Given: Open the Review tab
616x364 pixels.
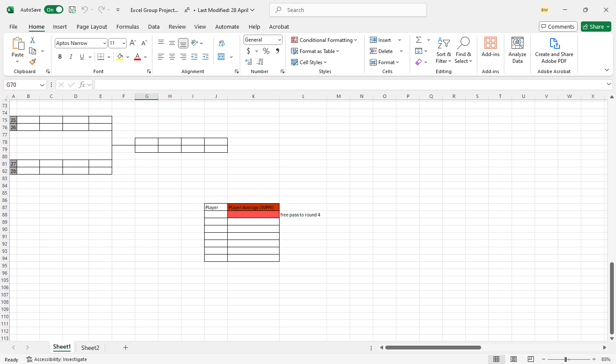Looking at the screenshot, I should coord(177,27).
